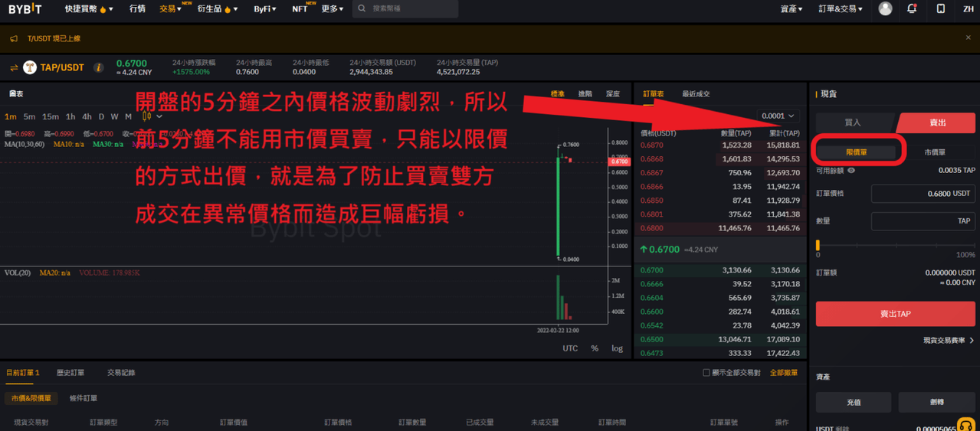Switch chart to 進階 mode
Viewport: 980px width, 431px height.
point(585,94)
